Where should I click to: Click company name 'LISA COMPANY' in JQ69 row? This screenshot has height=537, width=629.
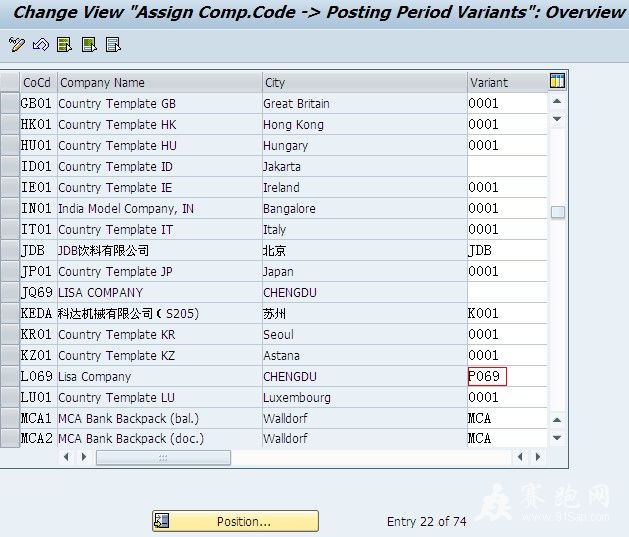100,292
